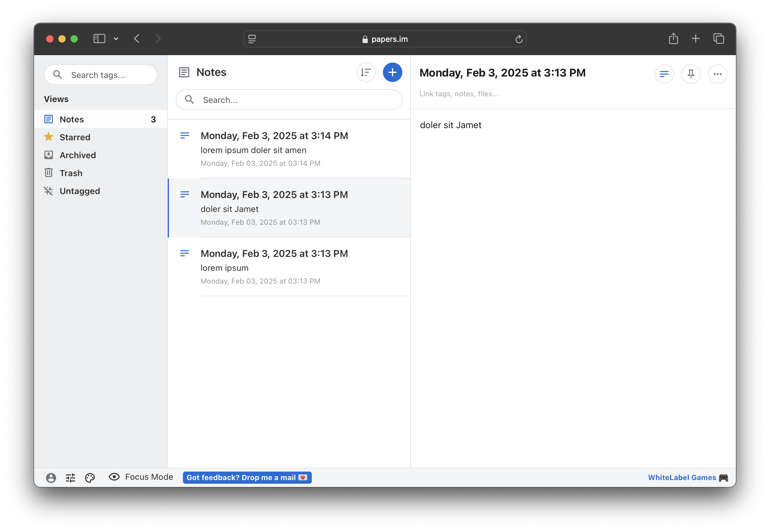Viewport: 770px width, 532px height.
Task: Create a new note with plus button
Action: pyautogui.click(x=392, y=72)
